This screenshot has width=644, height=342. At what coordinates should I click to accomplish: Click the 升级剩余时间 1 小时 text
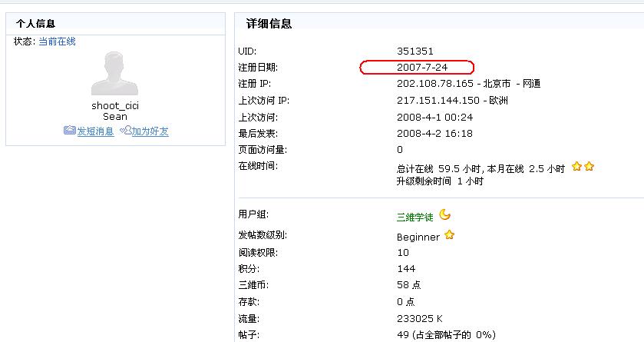[440, 181]
